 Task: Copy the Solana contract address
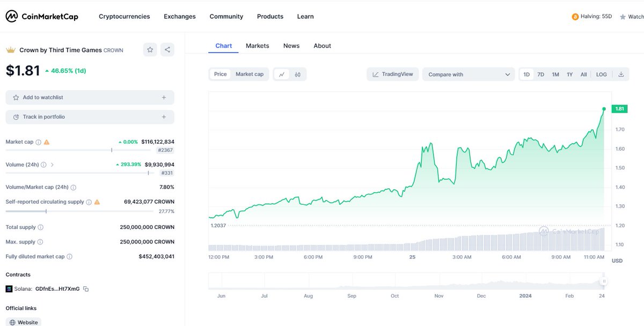pos(86,289)
